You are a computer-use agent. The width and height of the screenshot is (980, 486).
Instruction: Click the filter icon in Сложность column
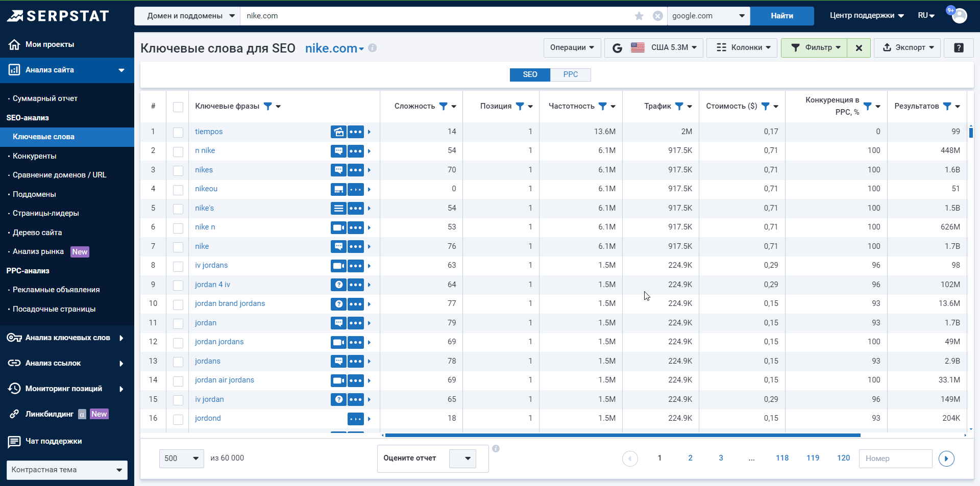[x=443, y=106]
